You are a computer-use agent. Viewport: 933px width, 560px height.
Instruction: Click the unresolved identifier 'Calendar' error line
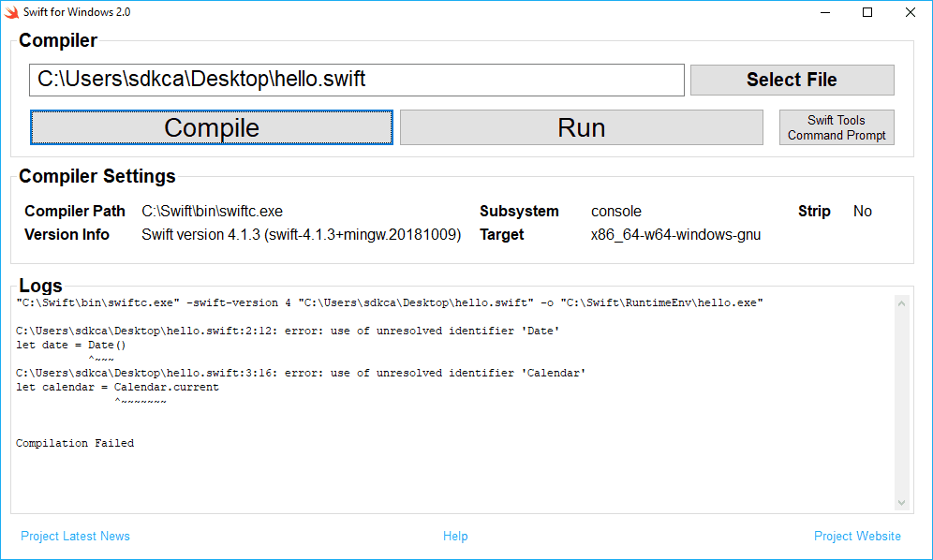(x=301, y=373)
